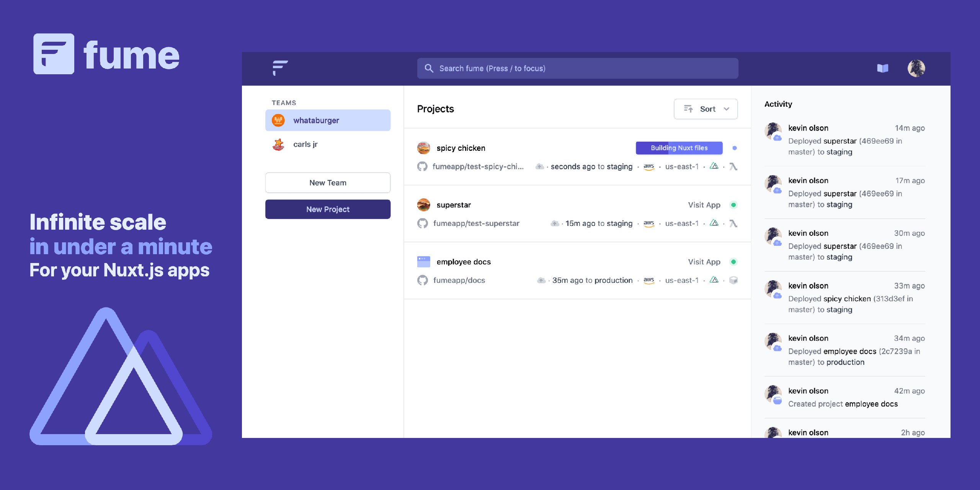Click the blue status dot for spicy chicken
Viewport: 980px width, 490px height.
[x=734, y=148]
